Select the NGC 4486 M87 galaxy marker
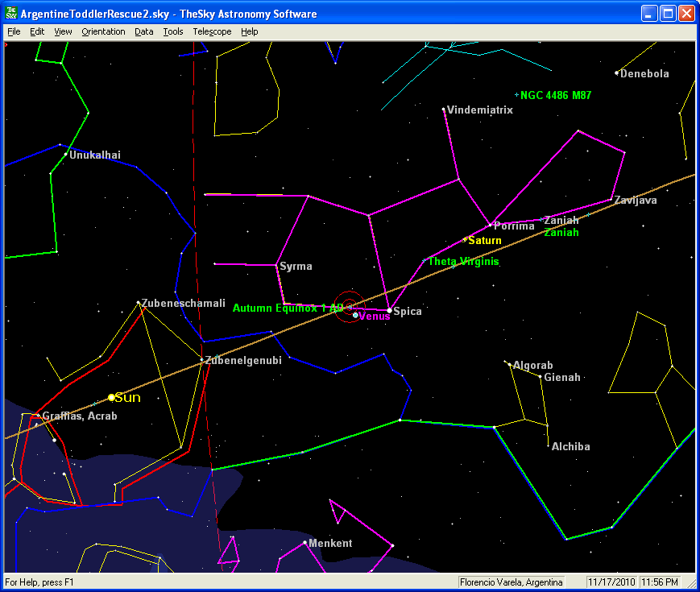Screen dimensions: 700x592 pyautogui.click(x=516, y=95)
